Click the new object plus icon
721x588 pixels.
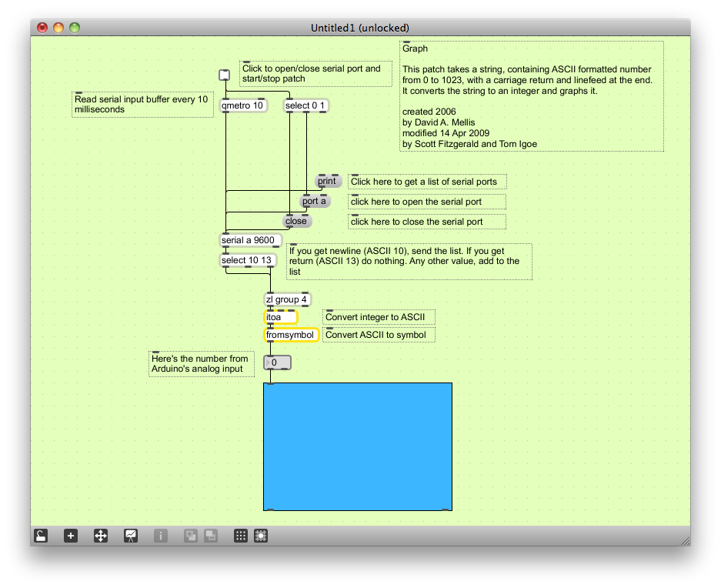(x=70, y=536)
